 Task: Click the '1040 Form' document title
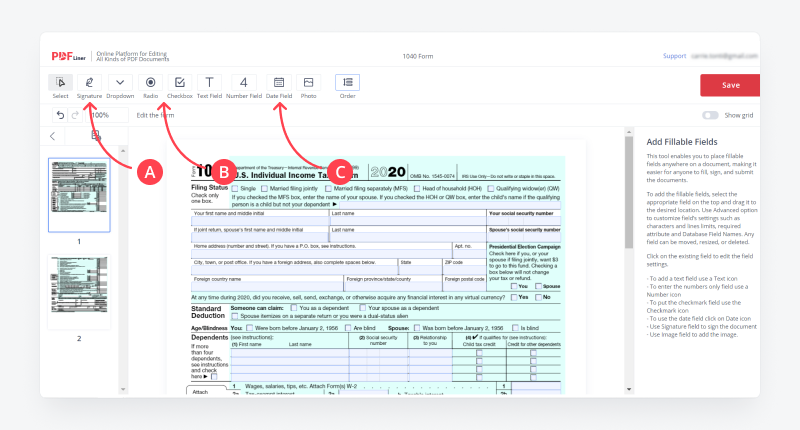coord(417,56)
